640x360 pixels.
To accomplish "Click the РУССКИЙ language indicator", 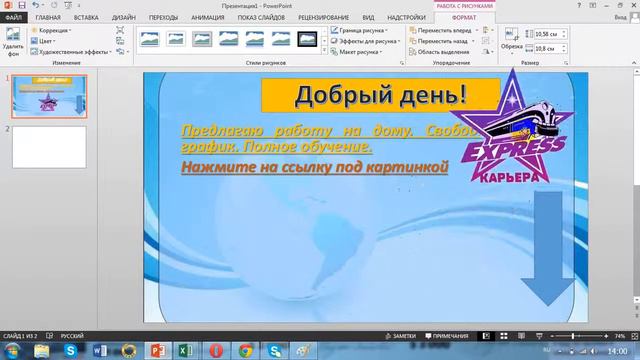I will point(72,336).
